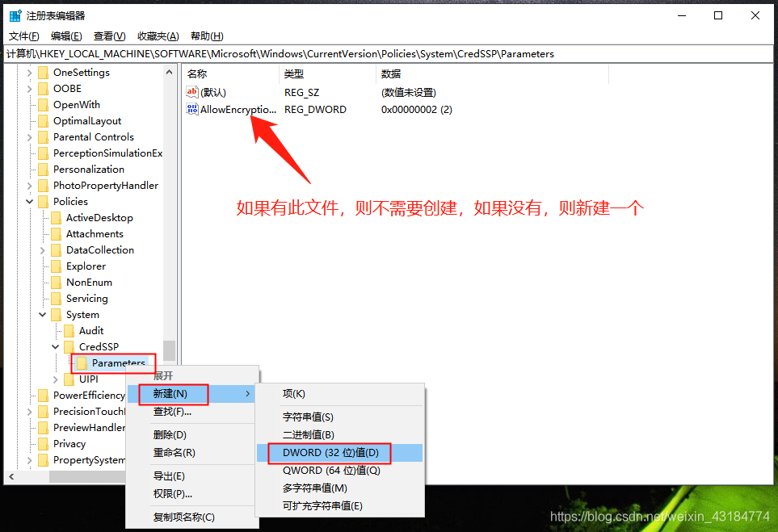Expand the DataCollection tree node

click(43, 250)
